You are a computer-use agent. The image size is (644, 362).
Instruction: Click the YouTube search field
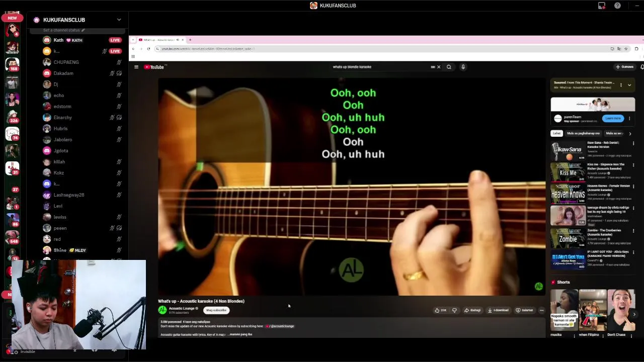coord(380,67)
